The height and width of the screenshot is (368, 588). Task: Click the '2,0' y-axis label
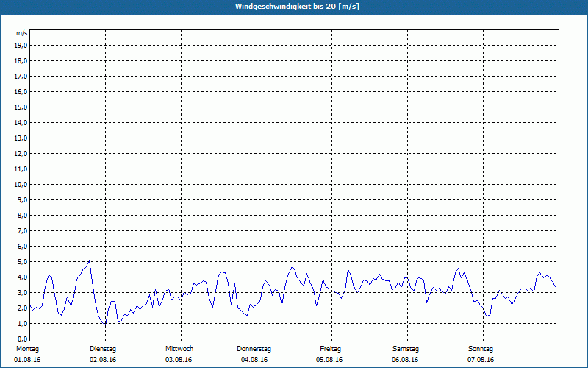(22, 308)
